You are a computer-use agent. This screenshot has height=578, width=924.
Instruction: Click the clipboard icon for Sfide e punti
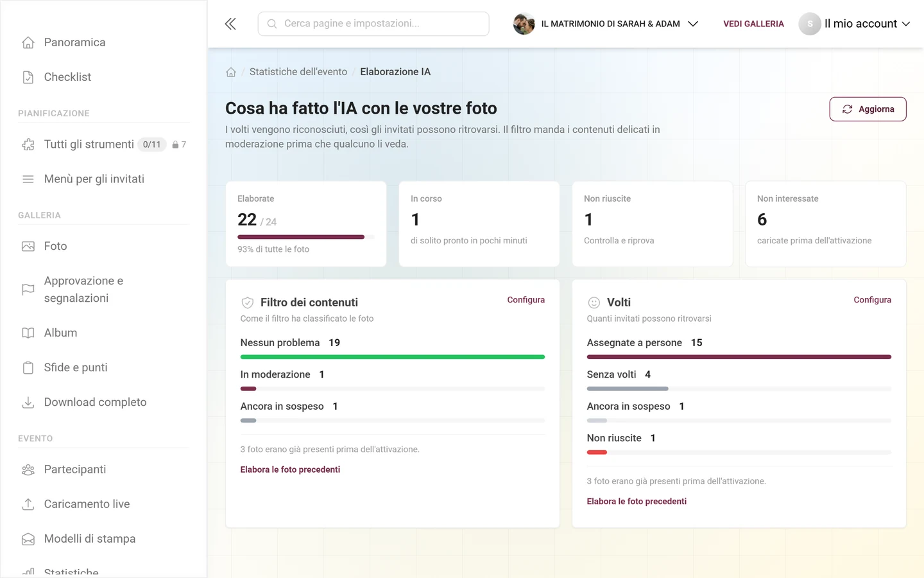point(28,367)
